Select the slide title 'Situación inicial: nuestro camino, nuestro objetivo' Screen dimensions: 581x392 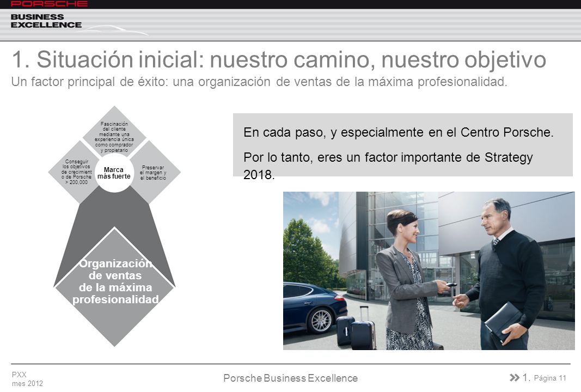click(x=291, y=59)
